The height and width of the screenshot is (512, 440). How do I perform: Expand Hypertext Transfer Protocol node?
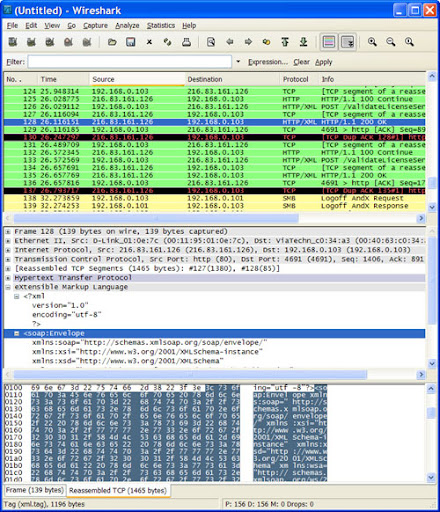pos(8,278)
